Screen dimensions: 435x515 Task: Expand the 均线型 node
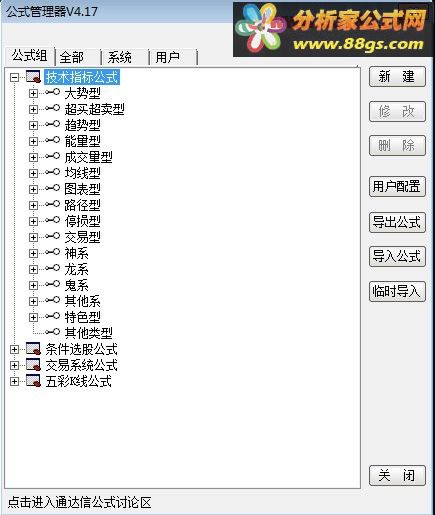[x=33, y=174]
